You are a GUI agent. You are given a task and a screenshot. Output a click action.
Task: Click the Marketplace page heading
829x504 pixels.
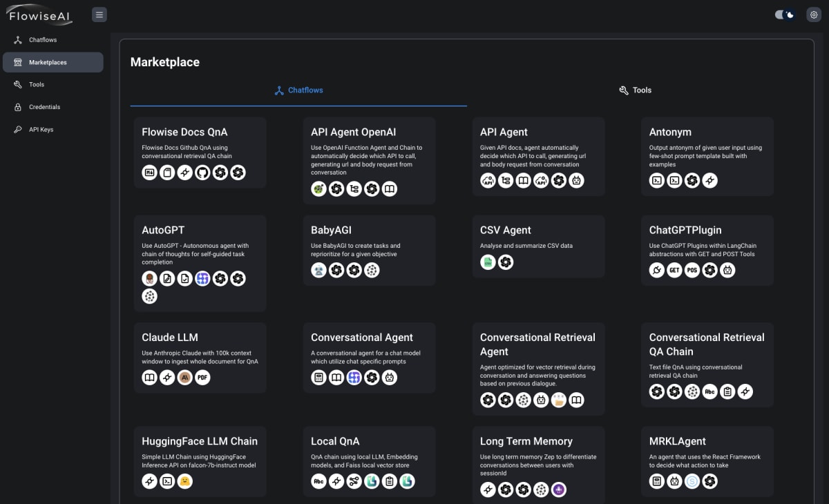tap(165, 62)
